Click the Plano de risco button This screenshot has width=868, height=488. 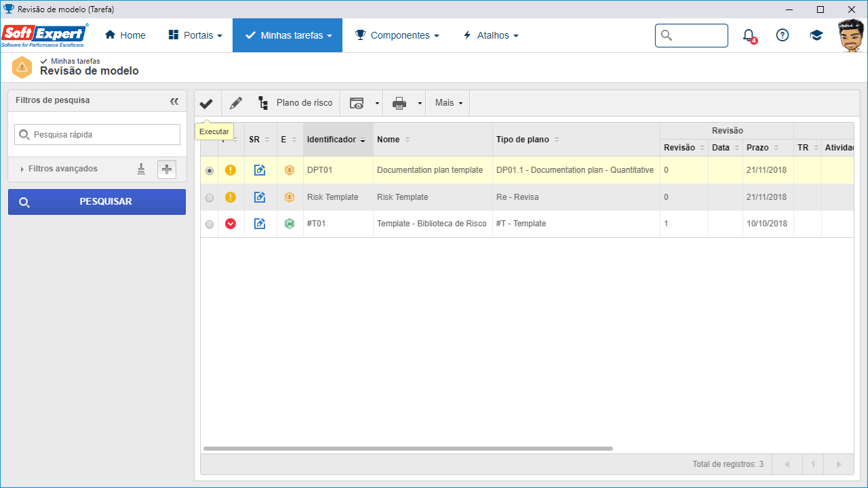(x=296, y=103)
